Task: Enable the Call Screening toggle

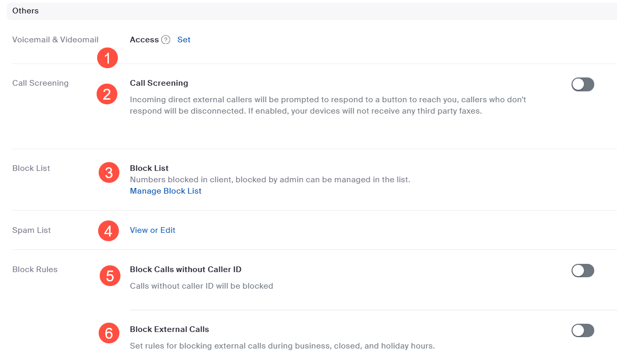Action: pos(582,84)
